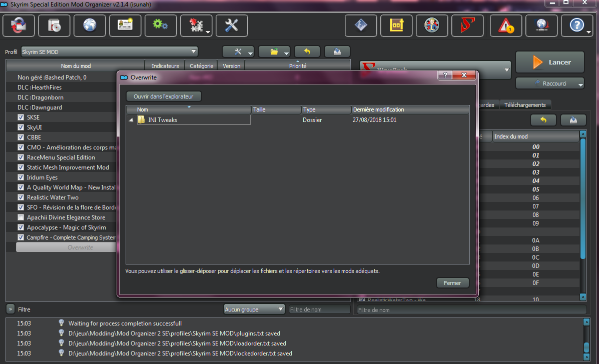
Task: Click the update globe icon
Action: [x=541, y=25]
